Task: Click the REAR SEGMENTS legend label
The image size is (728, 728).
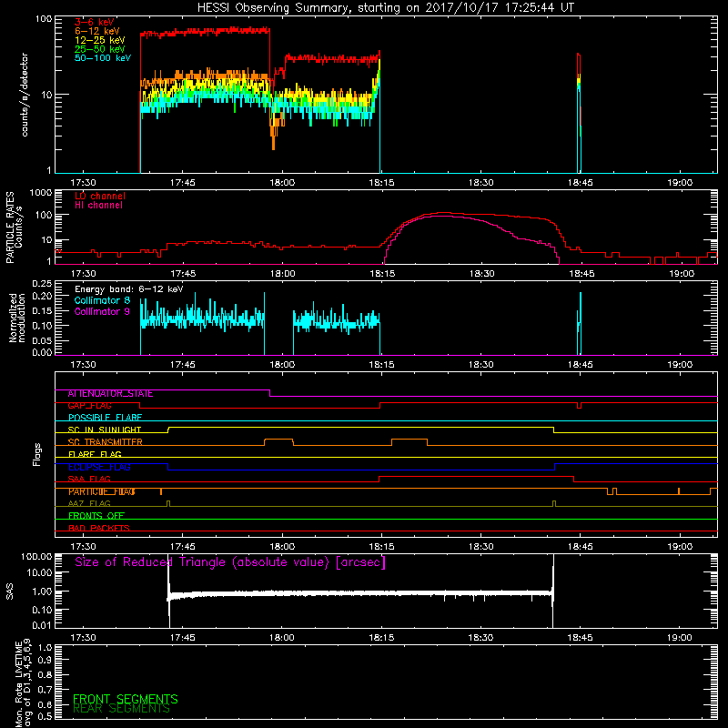Action: tap(122, 709)
